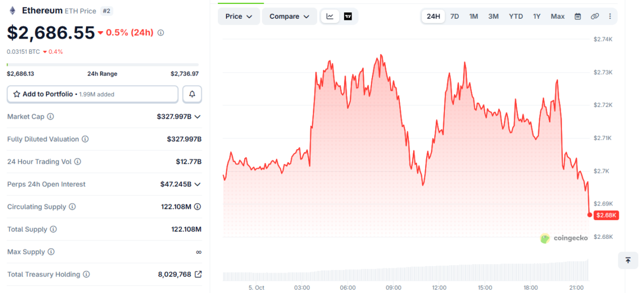This screenshot has height=293, width=644.
Task: Open the 24 Hour Trading Vol info icon
Action: click(77, 162)
